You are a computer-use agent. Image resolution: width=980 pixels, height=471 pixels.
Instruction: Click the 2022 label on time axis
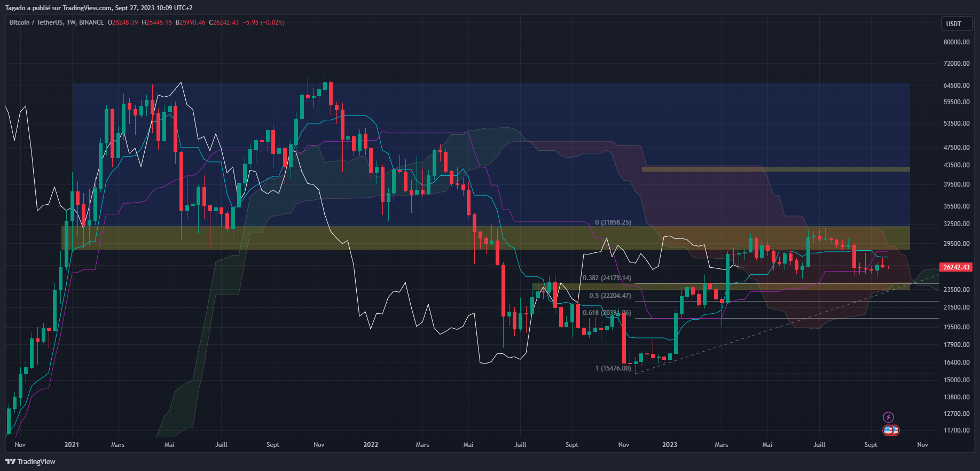pyautogui.click(x=371, y=445)
